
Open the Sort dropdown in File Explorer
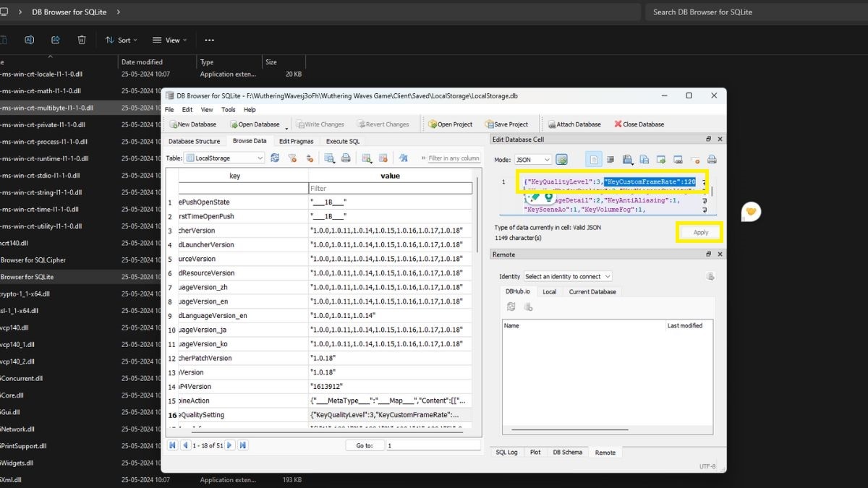click(x=122, y=40)
